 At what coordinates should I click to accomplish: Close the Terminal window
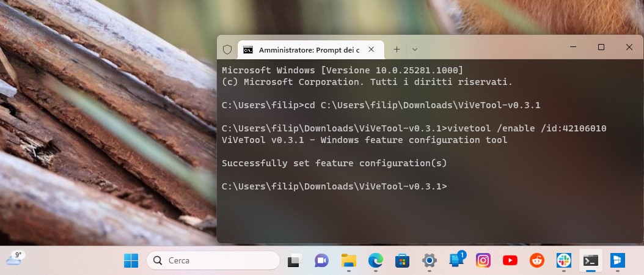[629, 47]
